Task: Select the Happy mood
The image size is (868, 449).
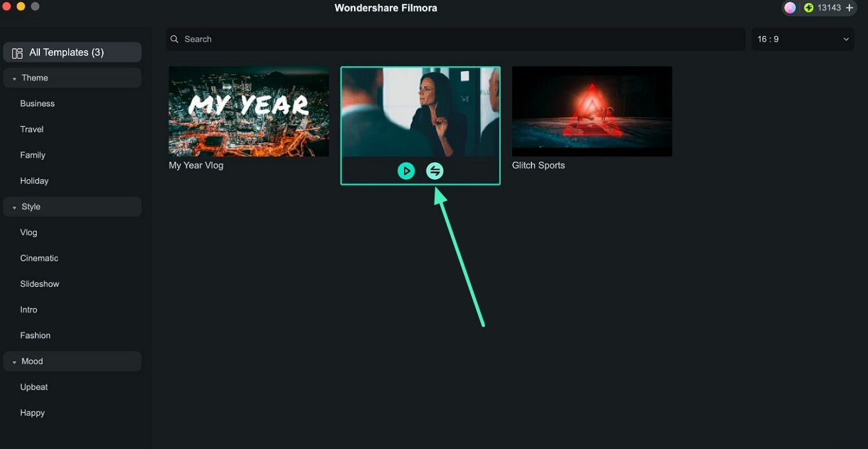Action: [x=33, y=413]
